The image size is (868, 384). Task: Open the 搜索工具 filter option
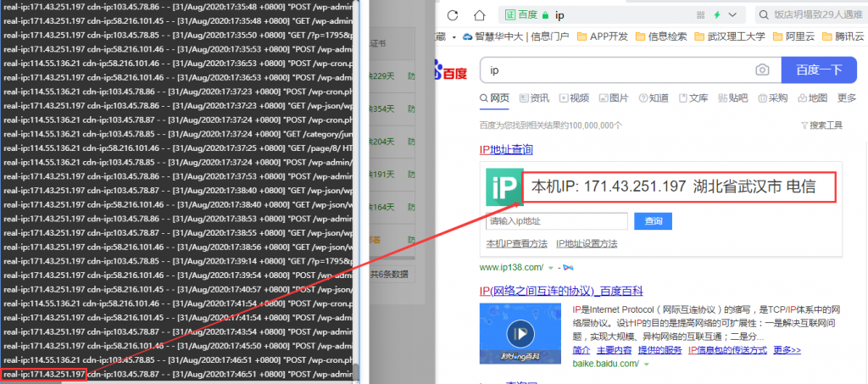click(821, 125)
